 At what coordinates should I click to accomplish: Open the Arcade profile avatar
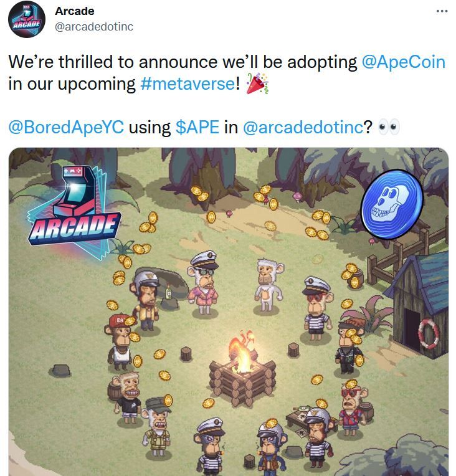click(27, 19)
